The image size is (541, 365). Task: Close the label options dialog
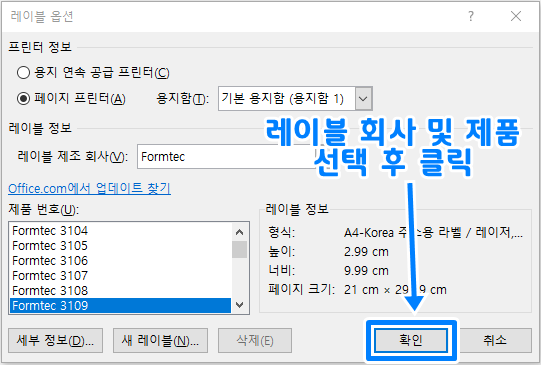coord(516,16)
